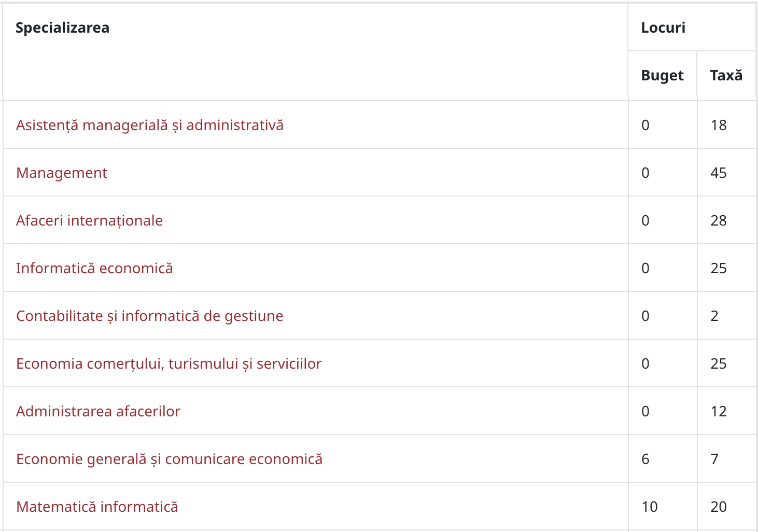Open Administrarea afacerilor link
Image resolution: width=758 pixels, height=532 pixels.
pos(98,412)
